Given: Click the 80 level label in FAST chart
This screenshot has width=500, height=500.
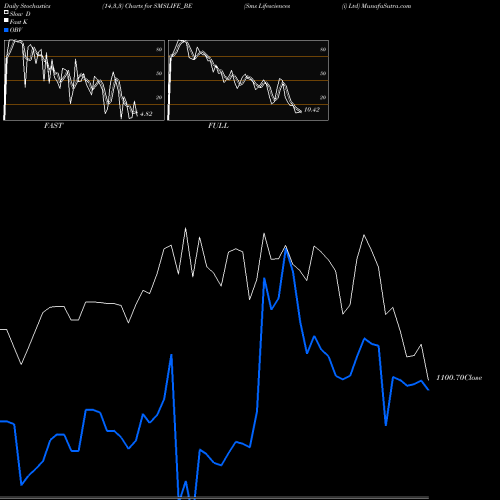Looking at the screenshot, I should (159, 49).
